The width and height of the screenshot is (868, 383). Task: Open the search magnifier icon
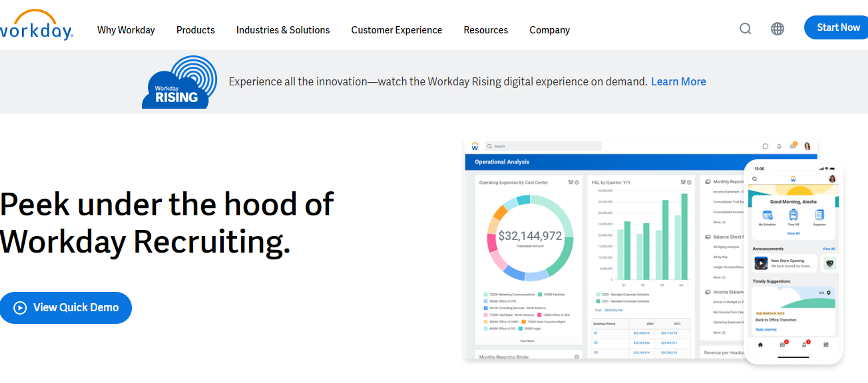[x=745, y=29]
